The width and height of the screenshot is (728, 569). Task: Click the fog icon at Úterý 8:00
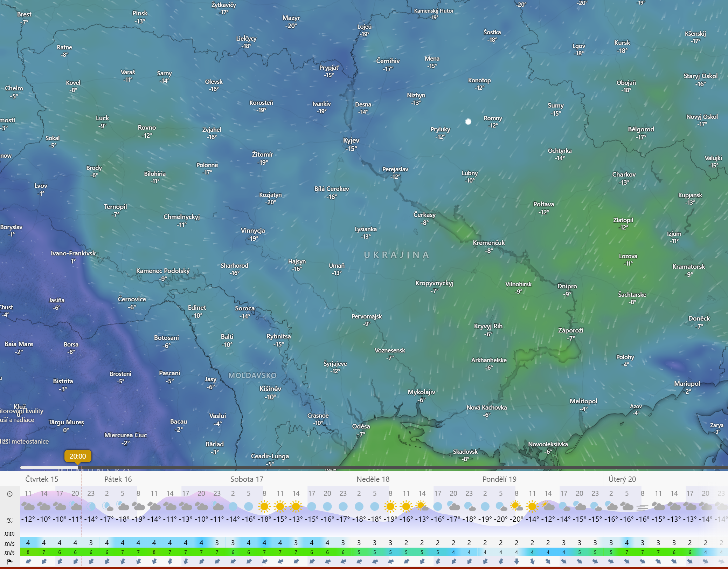642,507
